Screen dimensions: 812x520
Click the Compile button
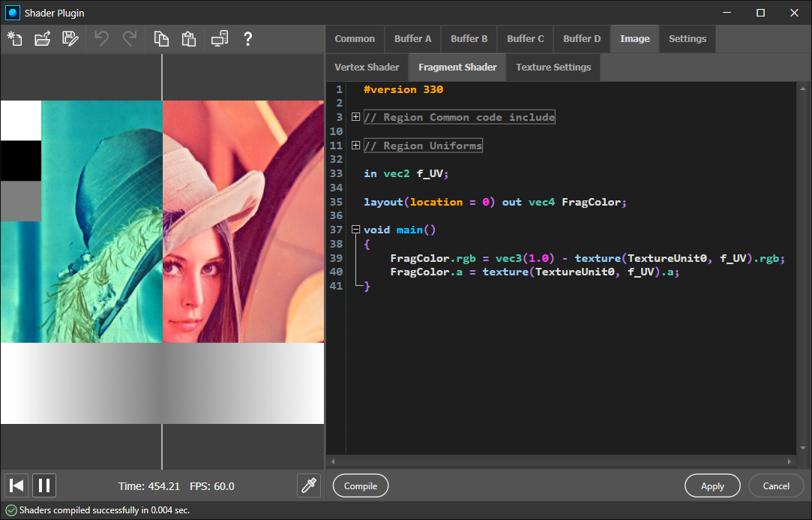361,485
